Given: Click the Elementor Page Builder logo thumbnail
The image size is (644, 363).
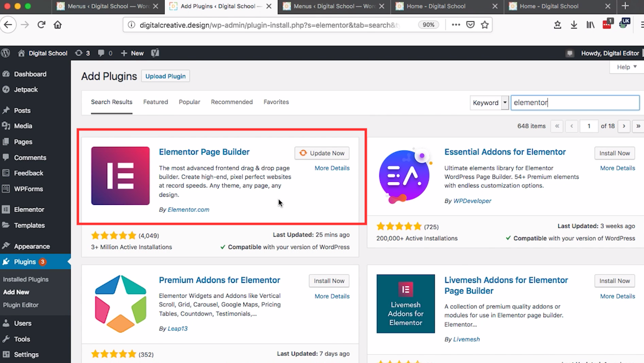Looking at the screenshot, I should coord(120,176).
